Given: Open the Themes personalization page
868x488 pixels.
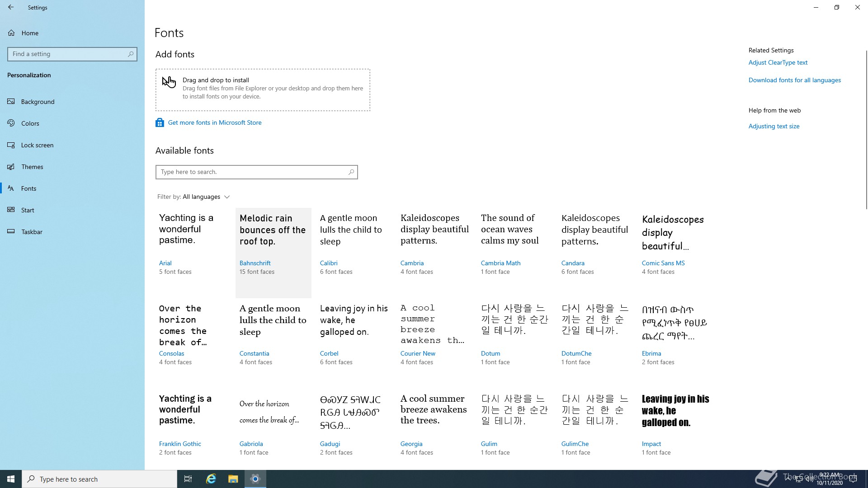Looking at the screenshot, I should (32, 167).
